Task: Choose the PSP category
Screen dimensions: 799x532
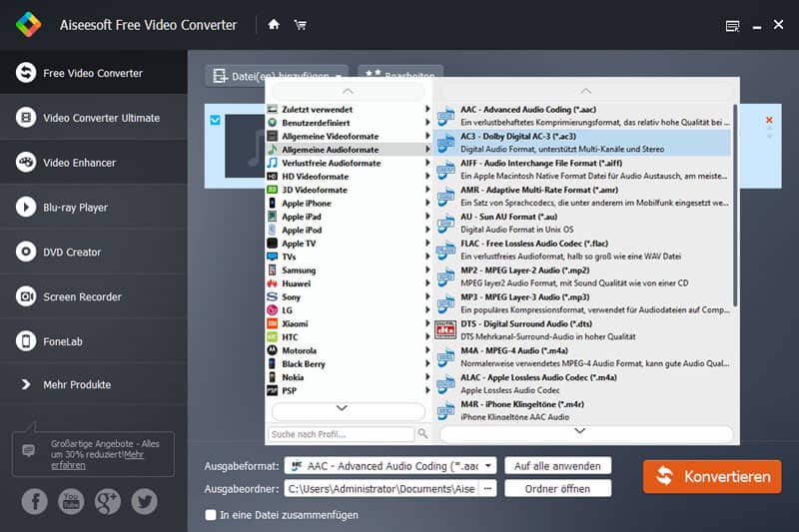Action: [x=349, y=390]
